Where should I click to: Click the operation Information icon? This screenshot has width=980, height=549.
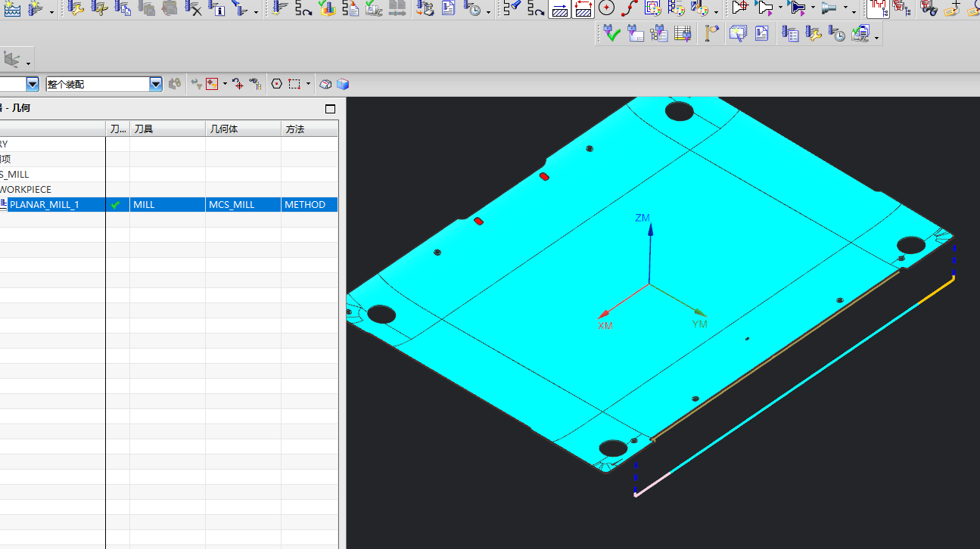[217, 8]
